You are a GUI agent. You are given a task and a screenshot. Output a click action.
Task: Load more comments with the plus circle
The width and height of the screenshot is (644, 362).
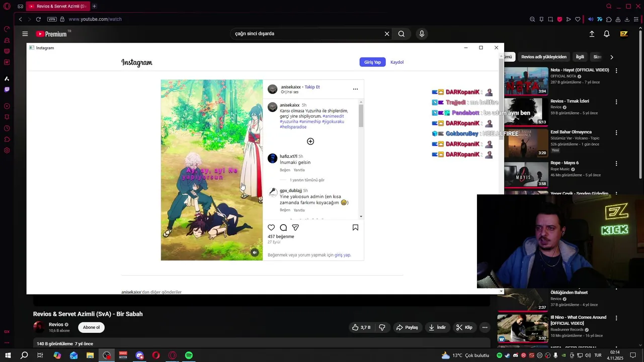tap(310, 141)
